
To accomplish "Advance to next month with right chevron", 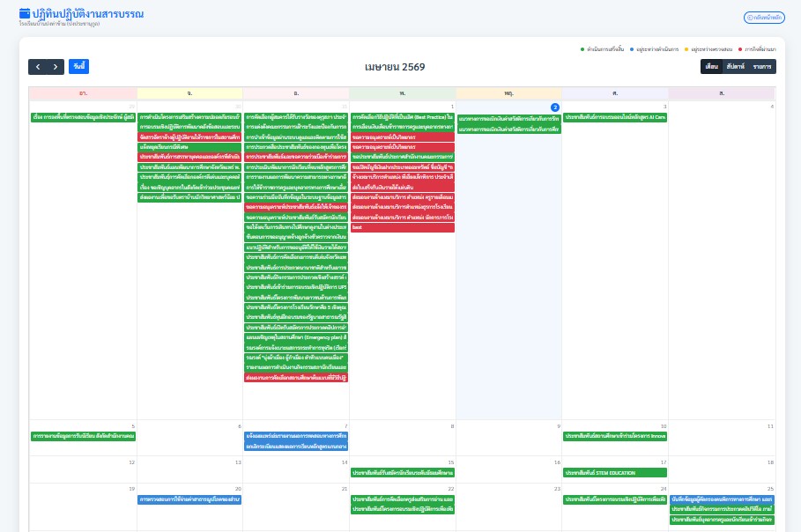I will pos(56,67).
